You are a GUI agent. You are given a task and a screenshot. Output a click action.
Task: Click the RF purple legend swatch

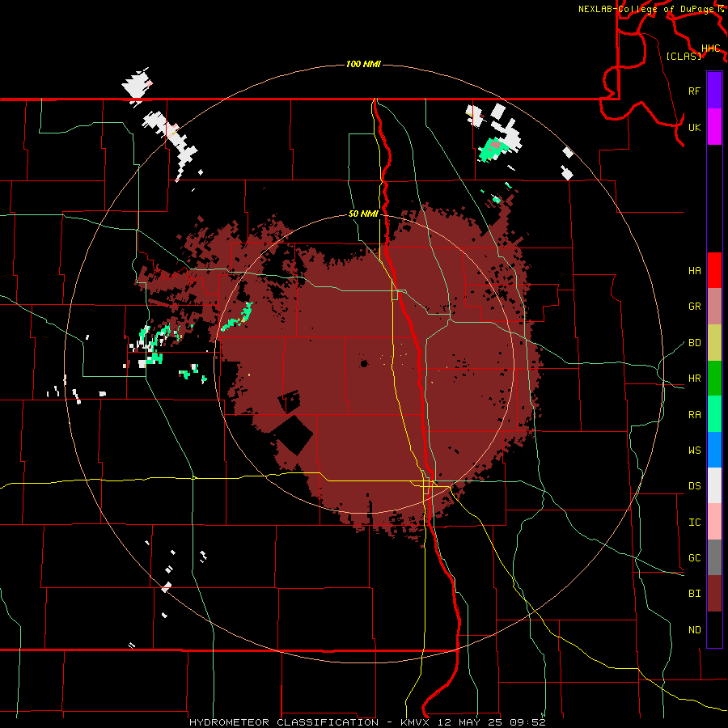click(x=714, y=91)
